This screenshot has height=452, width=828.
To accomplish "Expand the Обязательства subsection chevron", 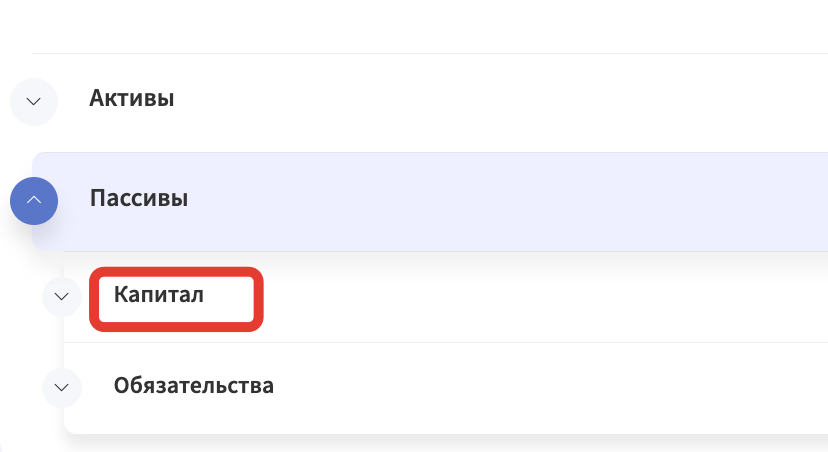I will (62, 388).
